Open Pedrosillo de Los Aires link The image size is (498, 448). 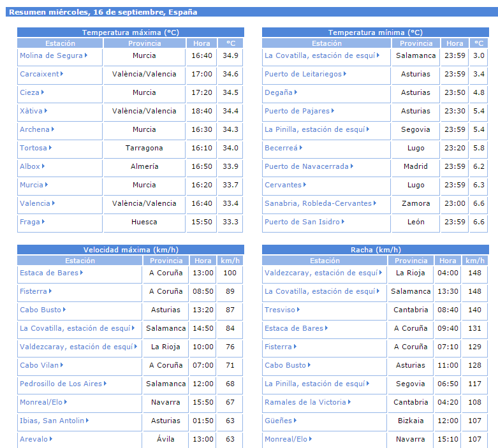pyautogui.click(x=61, y=384)
